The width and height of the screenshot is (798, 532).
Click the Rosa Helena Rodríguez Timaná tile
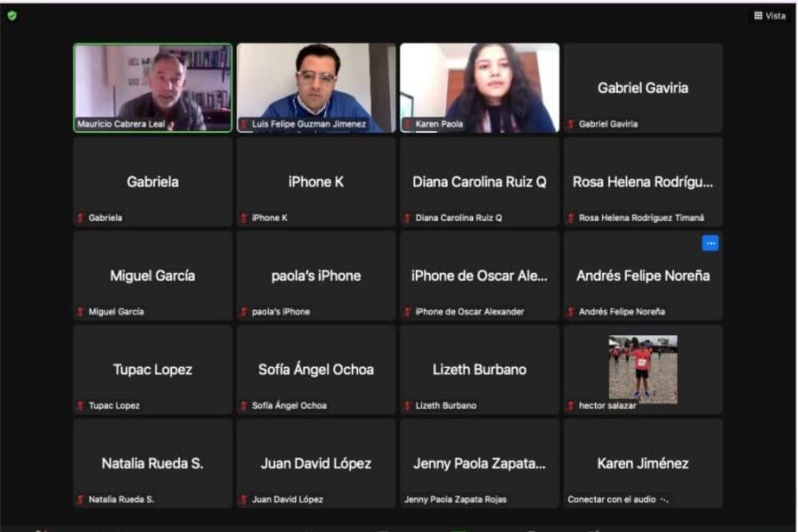(x=643, y=182)
